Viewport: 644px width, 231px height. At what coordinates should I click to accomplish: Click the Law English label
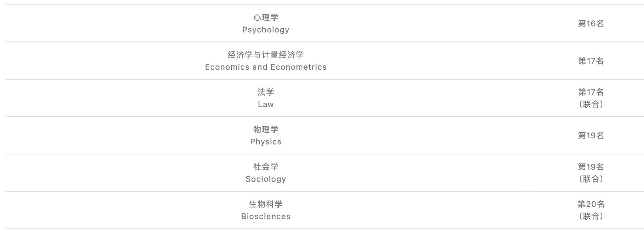click(x=266, y=104)
